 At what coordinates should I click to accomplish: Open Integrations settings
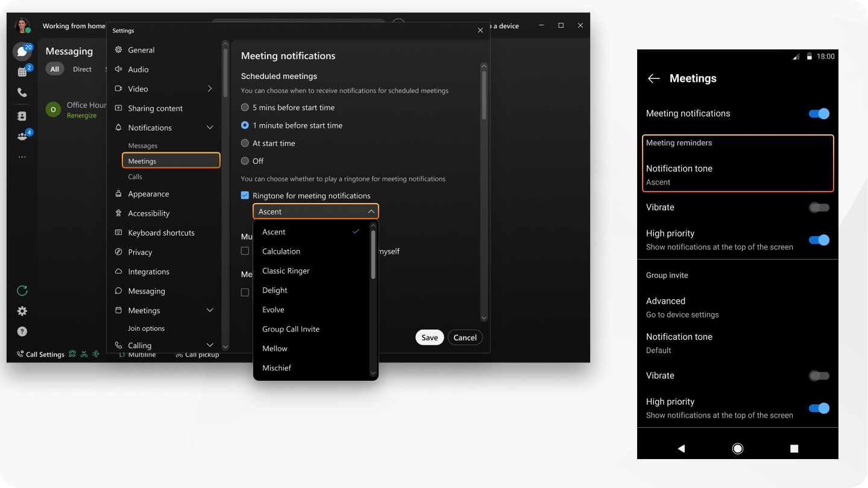148,272
